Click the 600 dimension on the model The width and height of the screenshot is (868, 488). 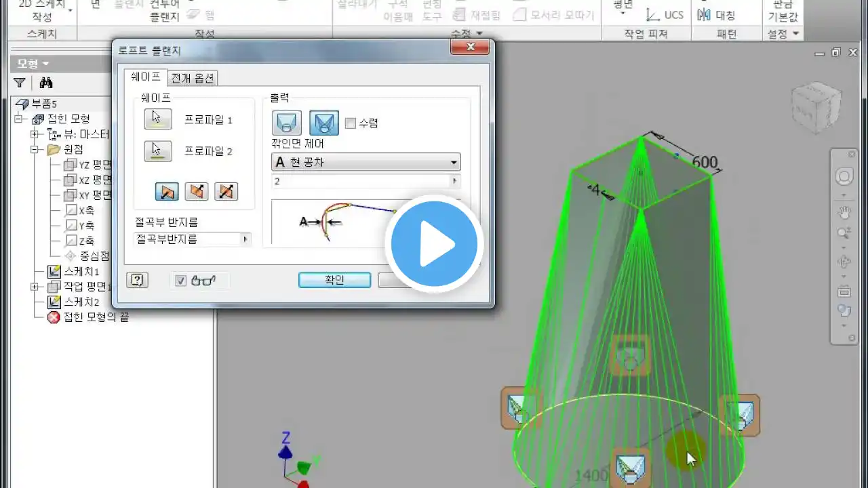pos(705,163)
